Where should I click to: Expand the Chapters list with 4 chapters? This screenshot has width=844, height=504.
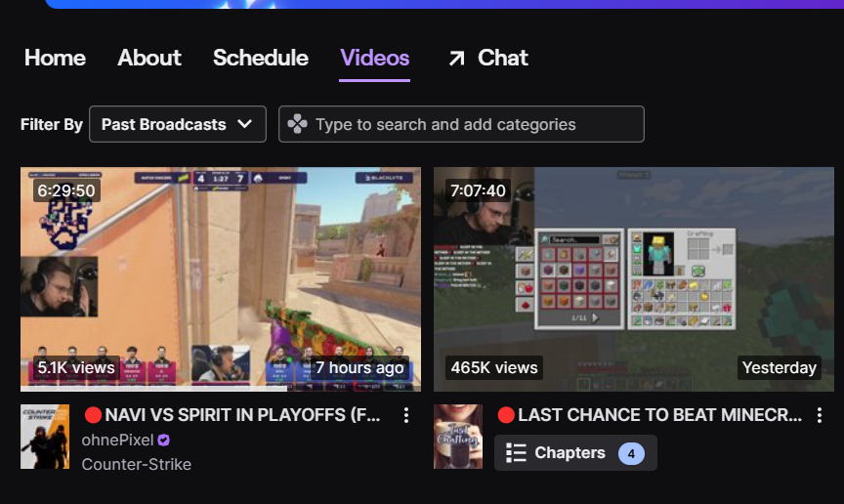pyautogui.click(x=575, y=453)
